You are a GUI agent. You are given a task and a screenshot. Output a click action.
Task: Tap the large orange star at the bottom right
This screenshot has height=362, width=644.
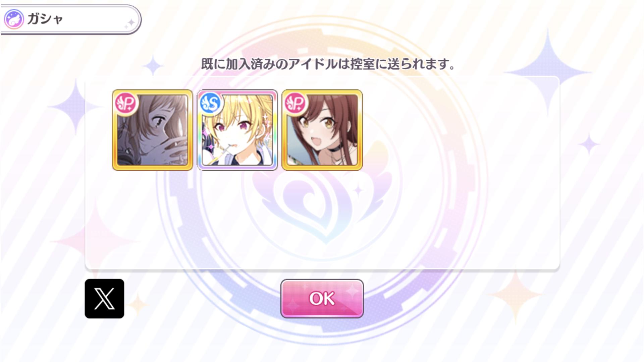point(515,294)
